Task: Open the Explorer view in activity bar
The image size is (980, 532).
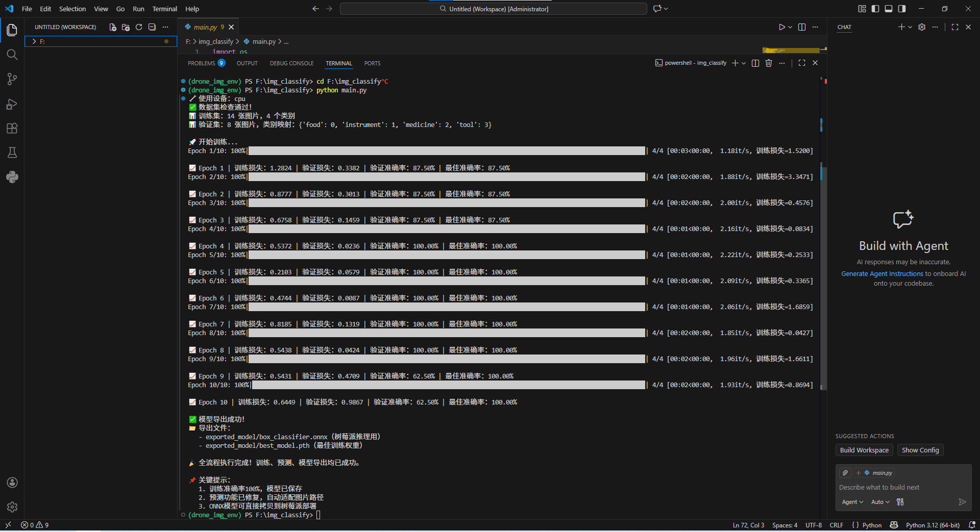Action: coord(12,30)
